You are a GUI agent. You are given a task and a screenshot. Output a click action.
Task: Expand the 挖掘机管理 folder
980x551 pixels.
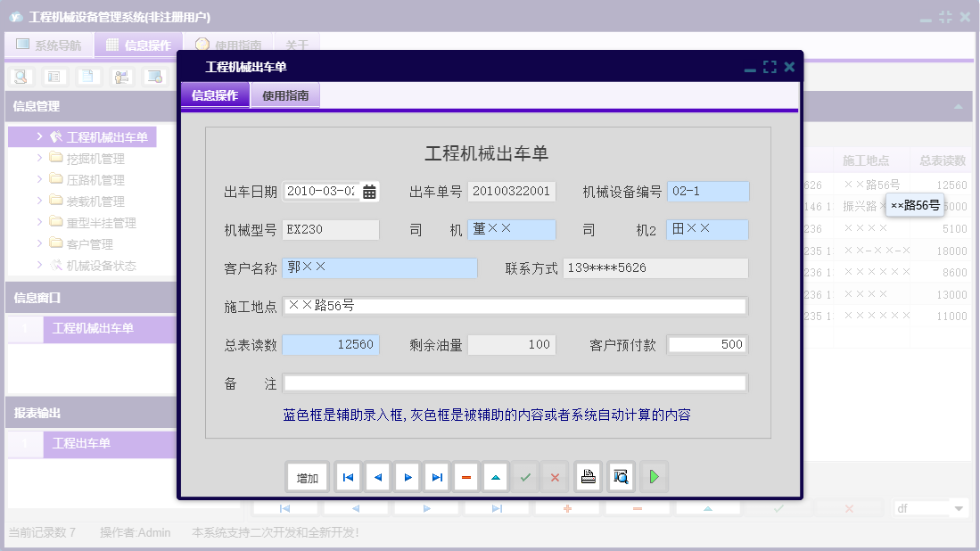(96, 158)
